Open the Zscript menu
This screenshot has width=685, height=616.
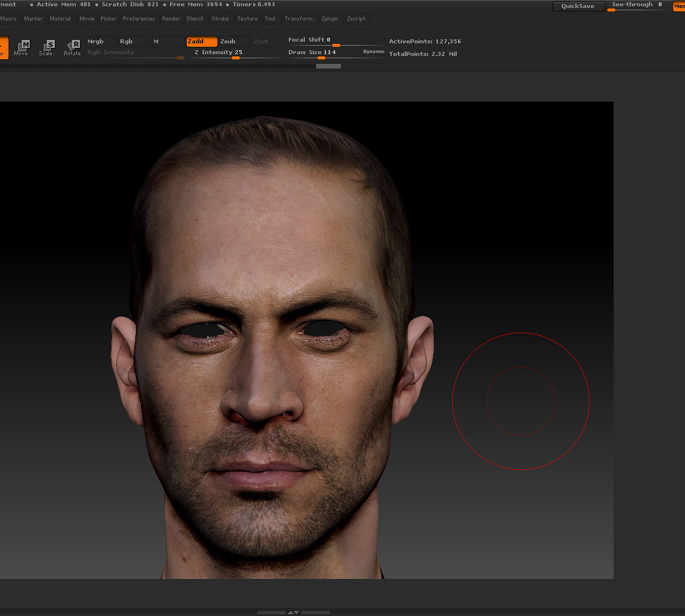pos(356,19)
